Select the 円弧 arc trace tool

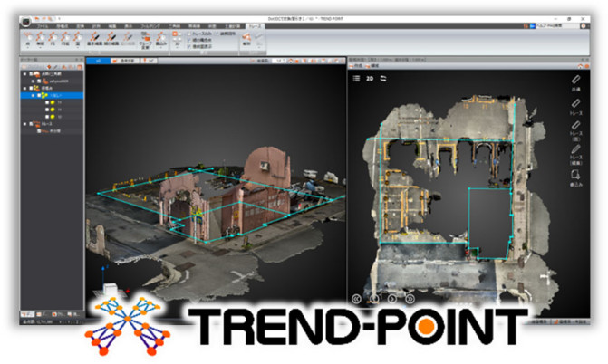coord(65,39)
